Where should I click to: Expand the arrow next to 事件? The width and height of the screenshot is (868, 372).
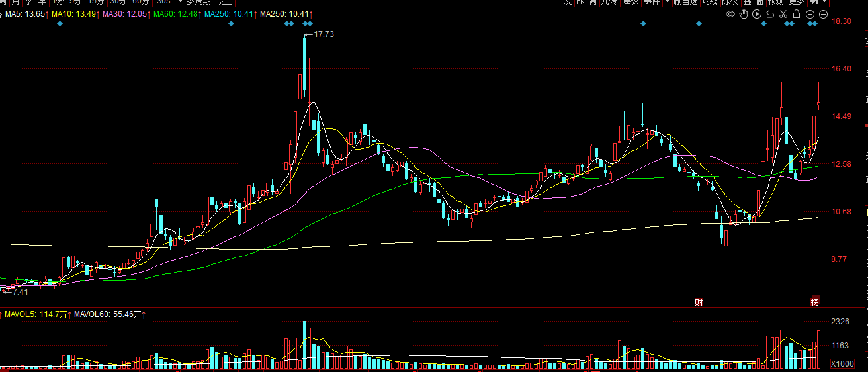coord(666,3)
